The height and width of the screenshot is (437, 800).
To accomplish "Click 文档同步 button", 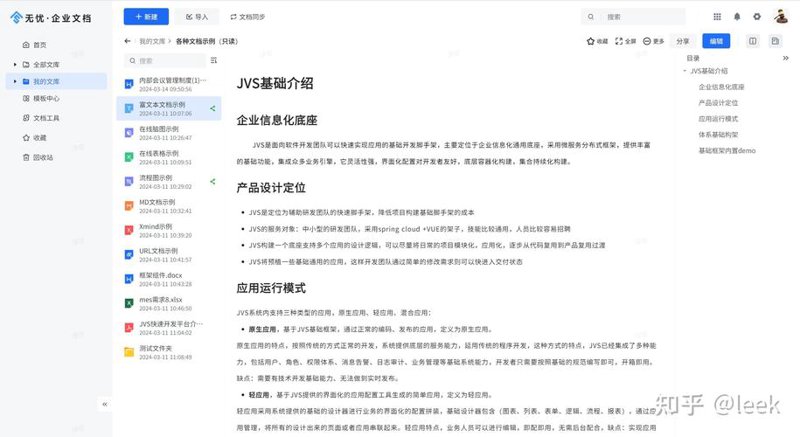I will coord(247,17).
